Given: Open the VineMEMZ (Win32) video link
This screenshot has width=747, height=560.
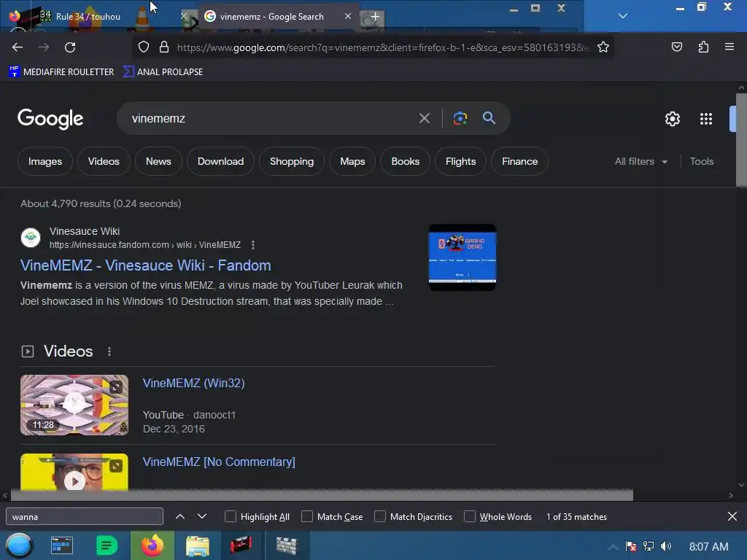Looking at the screenshot, I should [194, 383].
